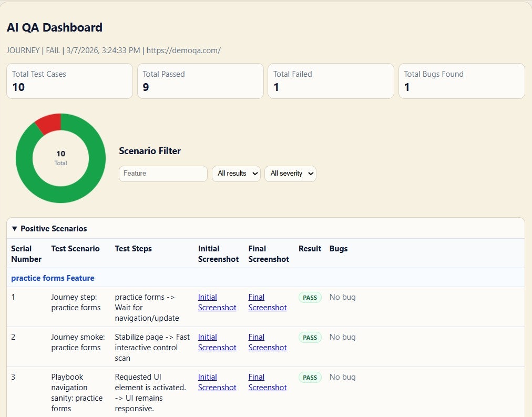Screen dimensions: 532x417
Task: Click the PASS badge for Journey smoke scenario
Action: click(x=310, y=337)
